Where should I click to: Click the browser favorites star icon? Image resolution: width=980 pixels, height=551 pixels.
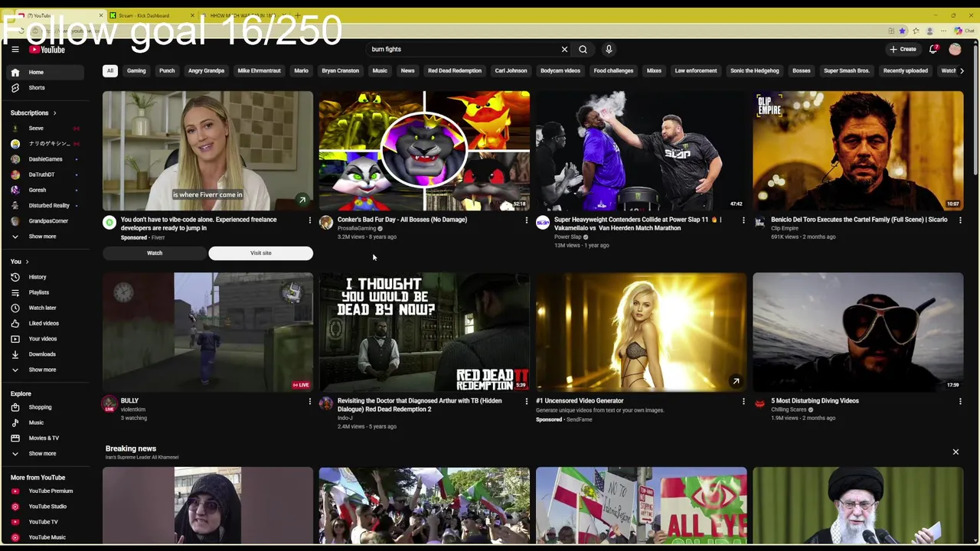click(x=903, y=31)
